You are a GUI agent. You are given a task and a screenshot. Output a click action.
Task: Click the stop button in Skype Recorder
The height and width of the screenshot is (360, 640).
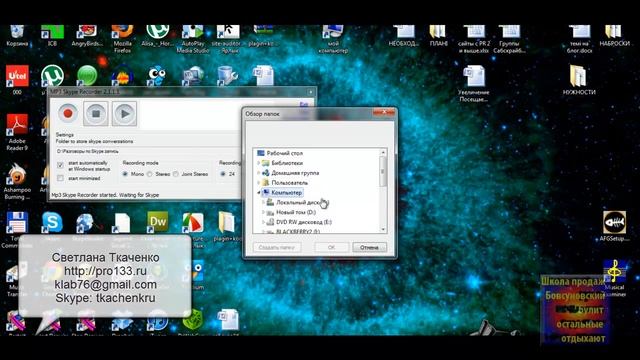pos(96,113)
